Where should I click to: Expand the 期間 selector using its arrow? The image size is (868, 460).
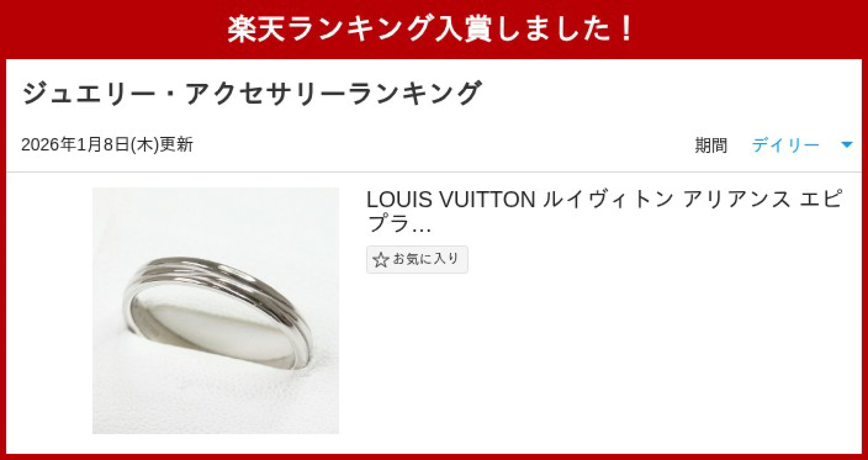point(847,145)
